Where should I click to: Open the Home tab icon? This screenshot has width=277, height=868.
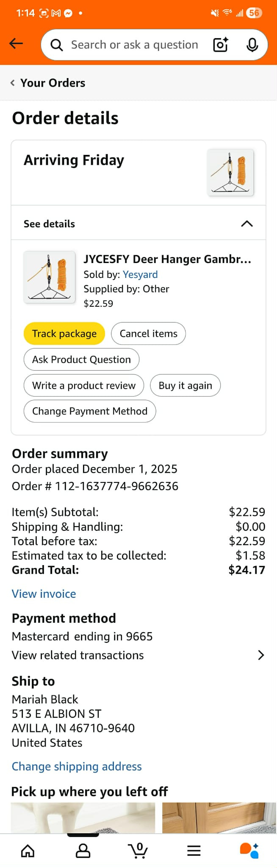coord(28,850)
